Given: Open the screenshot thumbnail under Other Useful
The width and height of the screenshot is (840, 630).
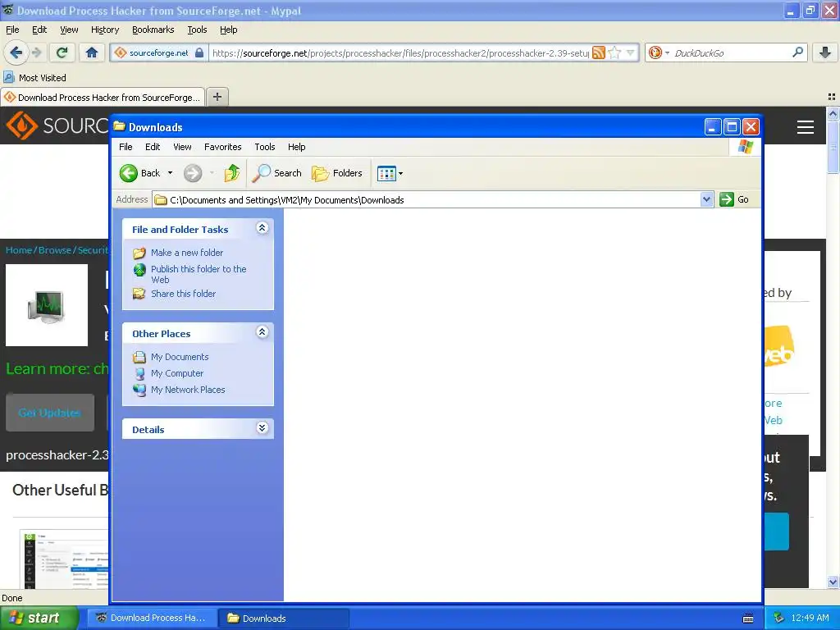Looking at the screenshot, I should (64, 559).
